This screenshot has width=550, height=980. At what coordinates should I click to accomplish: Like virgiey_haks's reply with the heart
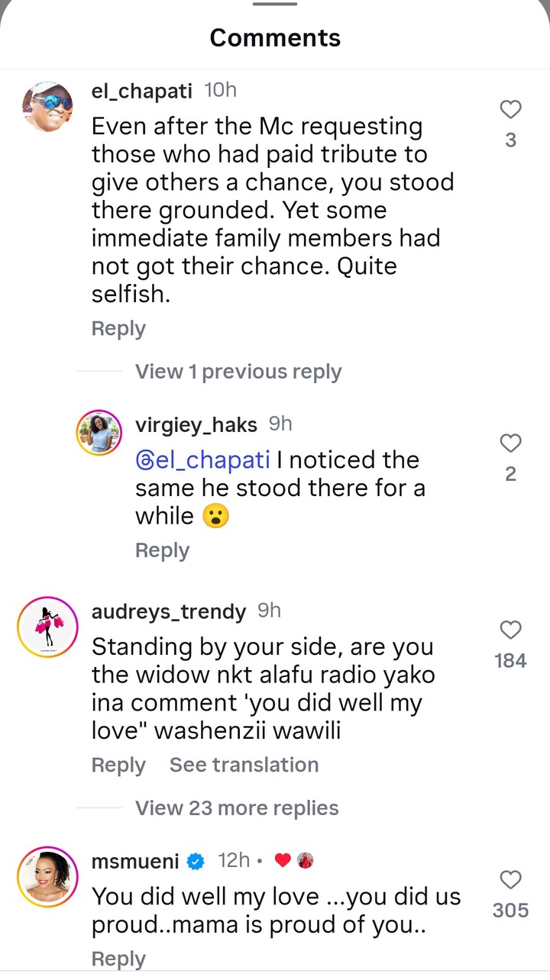click(510, 443)
